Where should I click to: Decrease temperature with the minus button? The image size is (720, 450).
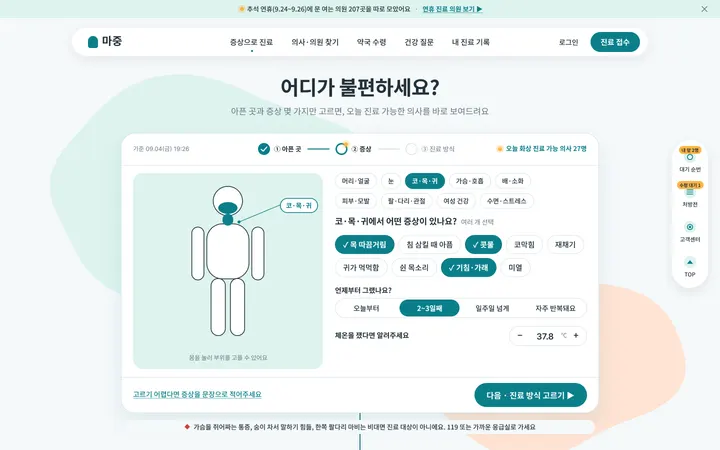coord(520,336)
